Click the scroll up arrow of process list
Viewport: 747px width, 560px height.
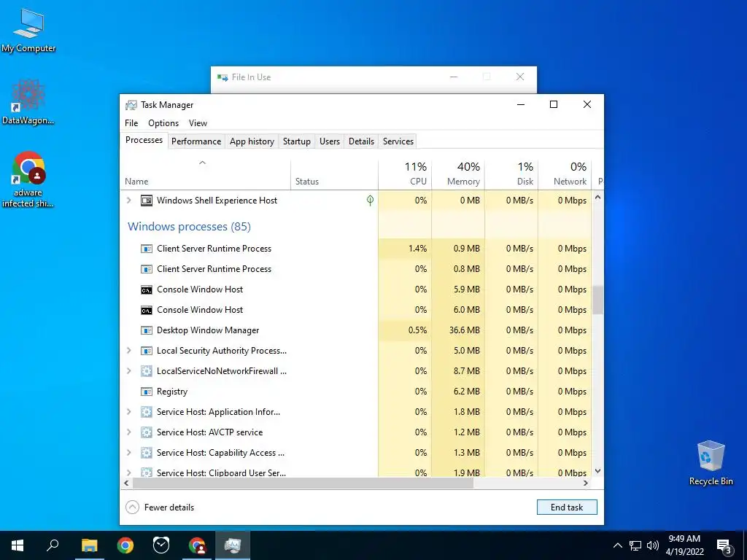click(x=598, y=197)
